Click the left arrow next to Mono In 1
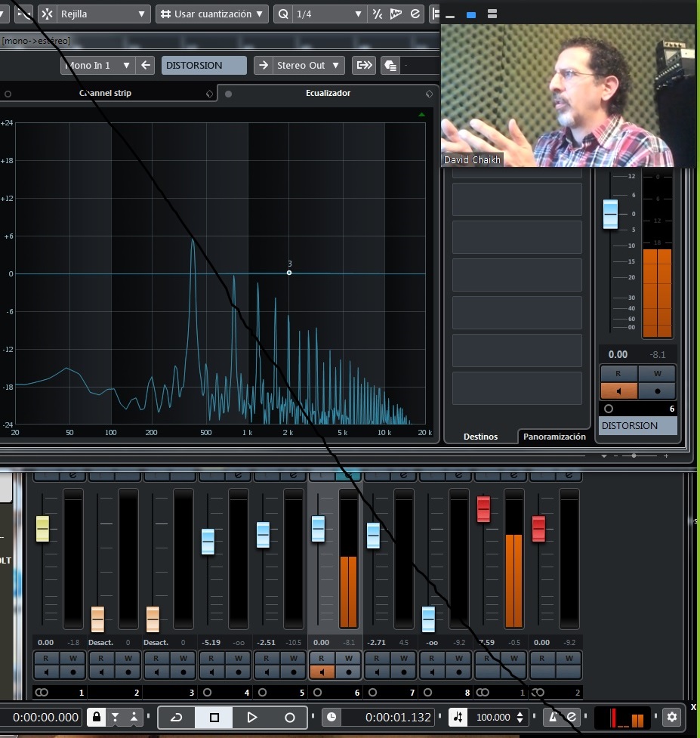Screen dimensions: 700x738 tap(146, 65)
